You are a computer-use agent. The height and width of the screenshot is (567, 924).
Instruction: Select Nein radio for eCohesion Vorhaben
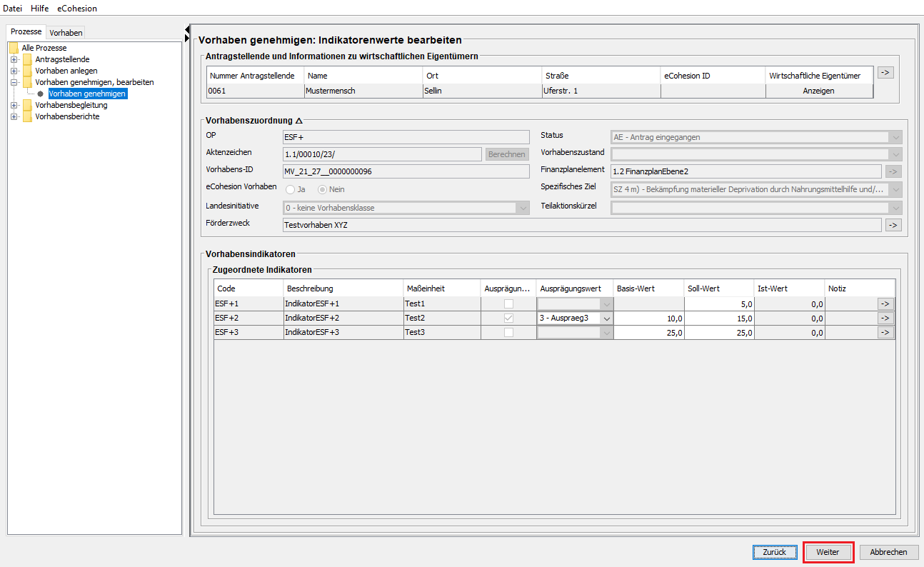pos(323,189)
